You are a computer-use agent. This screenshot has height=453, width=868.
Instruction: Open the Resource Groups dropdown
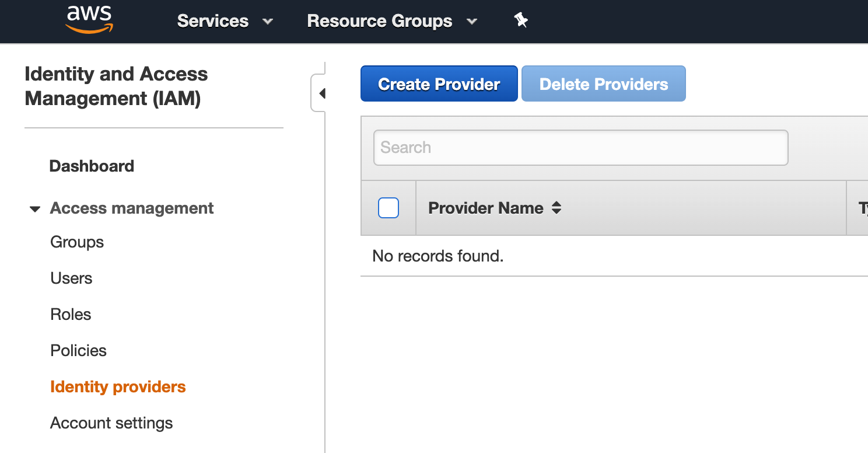[391, 21]
